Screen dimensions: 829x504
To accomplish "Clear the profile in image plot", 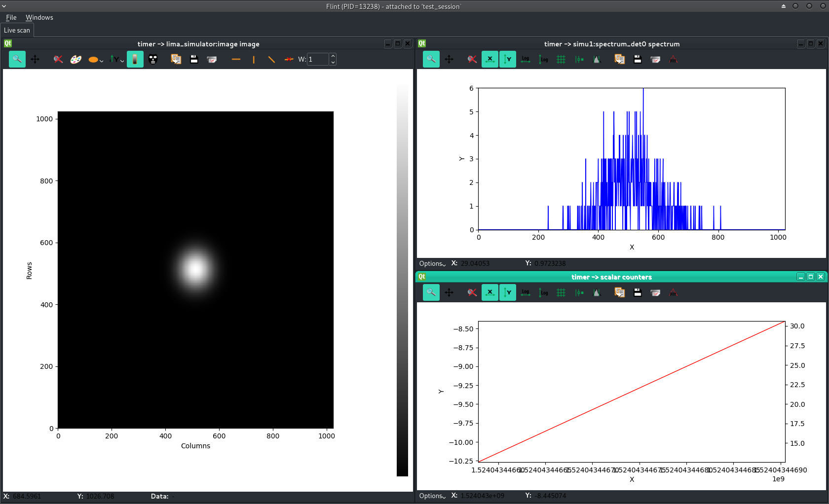I will tap(289, 59).
